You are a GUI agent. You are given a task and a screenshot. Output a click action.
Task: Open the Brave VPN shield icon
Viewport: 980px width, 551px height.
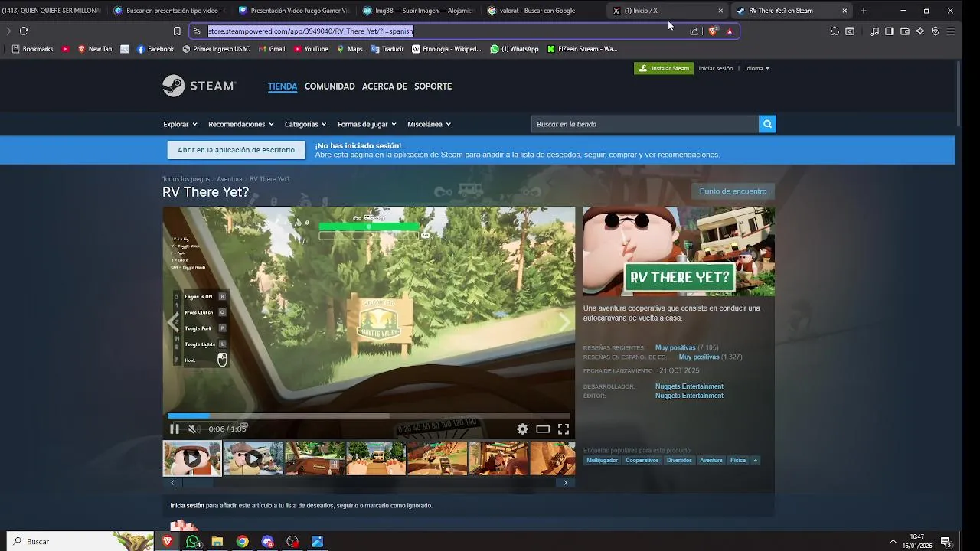pos(936,31)
